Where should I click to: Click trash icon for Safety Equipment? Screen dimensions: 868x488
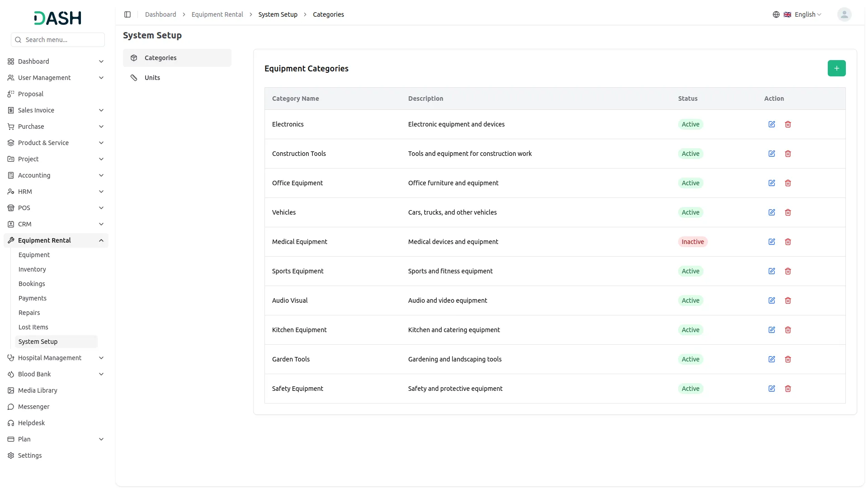coord(788,389)
